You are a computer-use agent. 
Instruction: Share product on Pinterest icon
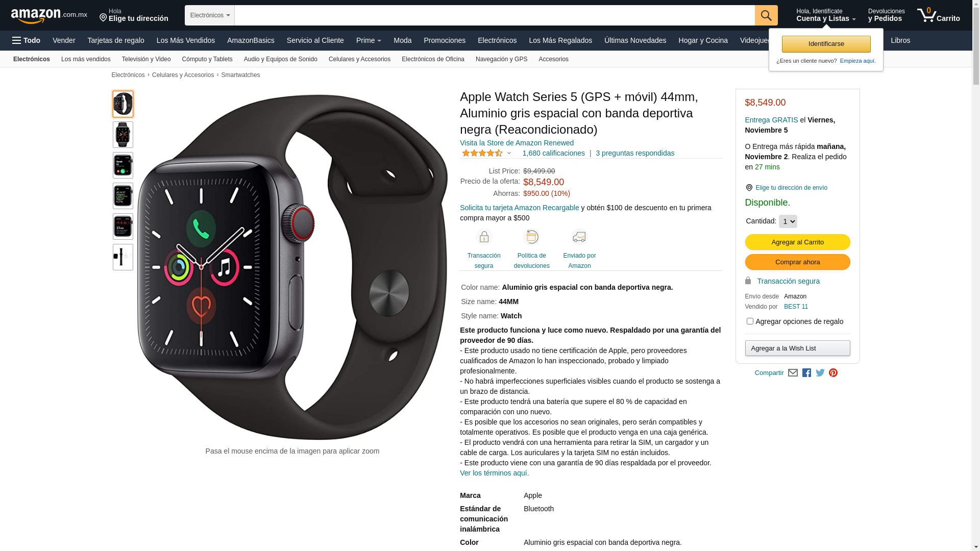click(833, 373)
